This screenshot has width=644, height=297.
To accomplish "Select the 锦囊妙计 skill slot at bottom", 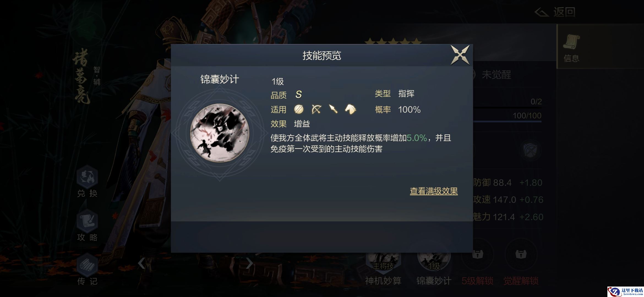I will (434, 268).
